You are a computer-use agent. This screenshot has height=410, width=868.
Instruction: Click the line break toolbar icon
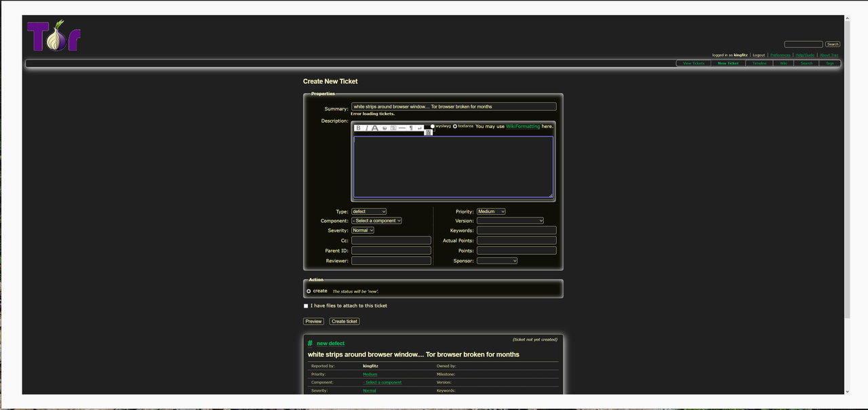pos(420,128)
